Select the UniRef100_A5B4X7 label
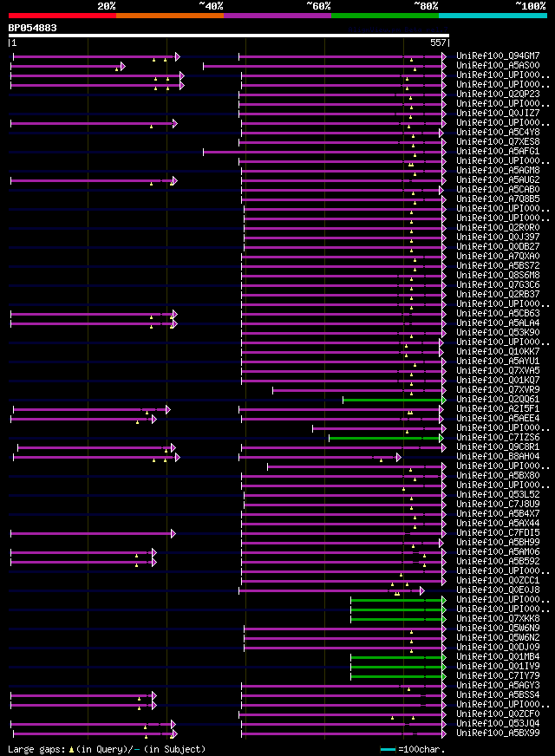555x756 pixels. (x=498, y=514)
